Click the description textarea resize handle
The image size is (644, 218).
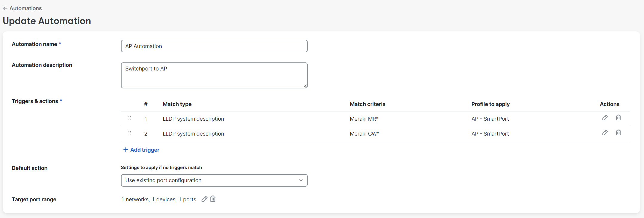pyautogui.click(x=305, y=86)
